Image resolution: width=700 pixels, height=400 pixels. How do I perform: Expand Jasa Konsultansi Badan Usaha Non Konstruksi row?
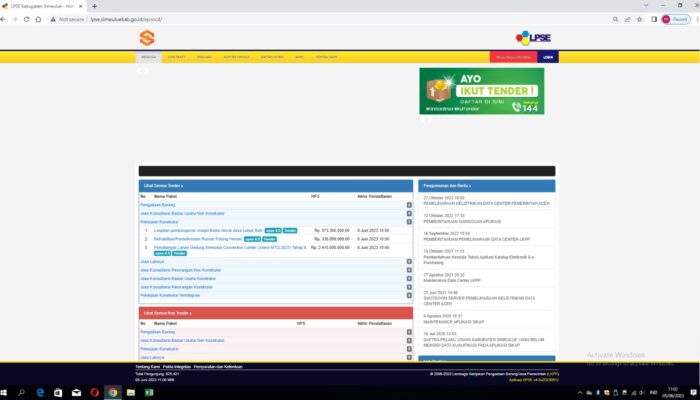click(x=409, y=213)
